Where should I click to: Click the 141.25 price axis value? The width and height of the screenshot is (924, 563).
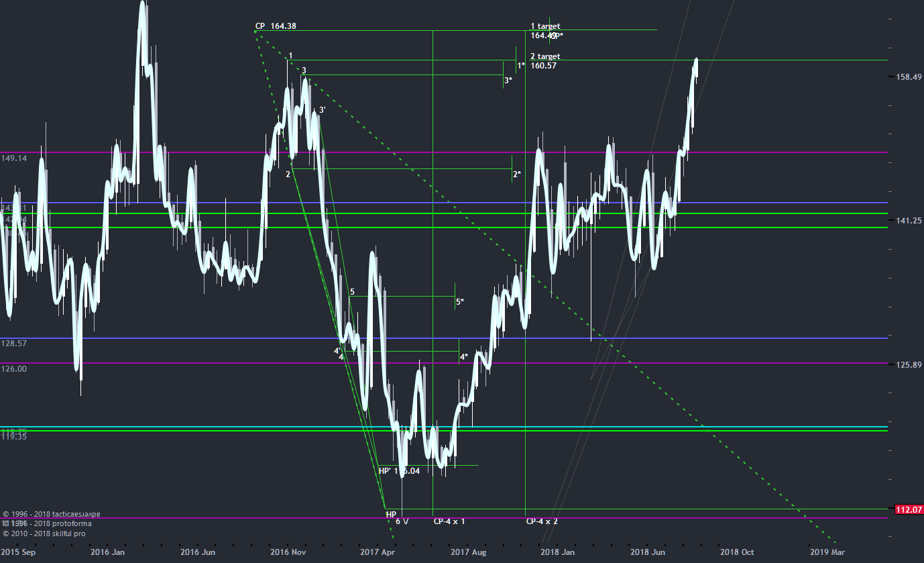[909, 221]
